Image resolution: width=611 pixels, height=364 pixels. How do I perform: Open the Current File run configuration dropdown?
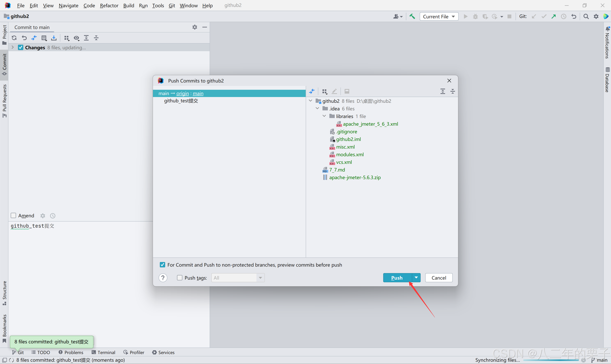(439, 16)
